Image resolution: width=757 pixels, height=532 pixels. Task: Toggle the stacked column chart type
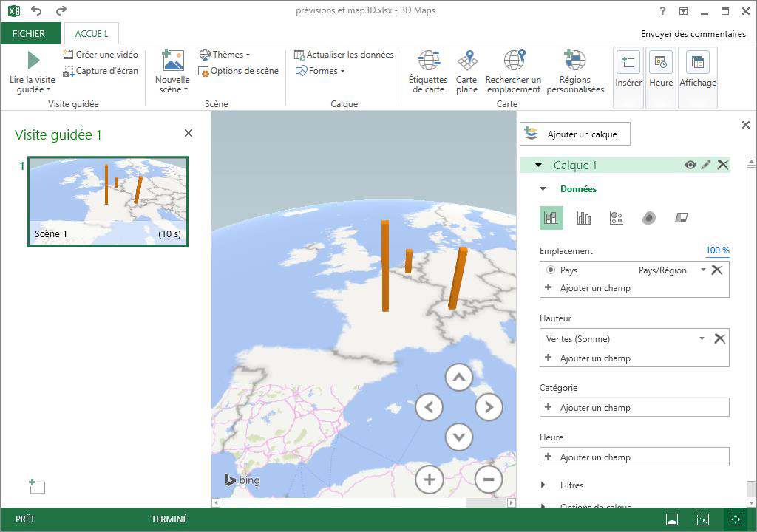(551, 218)
